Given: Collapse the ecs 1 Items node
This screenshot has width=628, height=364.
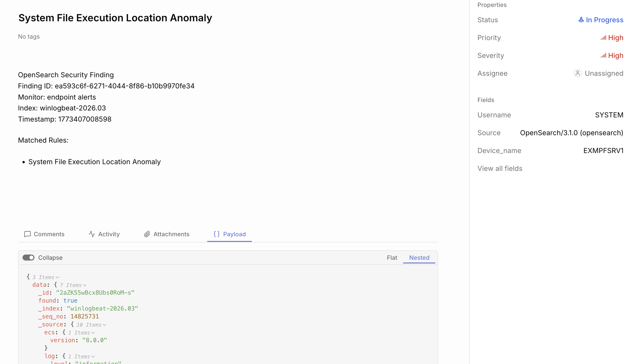Looking at the screenshot, I should coord(93,333).
